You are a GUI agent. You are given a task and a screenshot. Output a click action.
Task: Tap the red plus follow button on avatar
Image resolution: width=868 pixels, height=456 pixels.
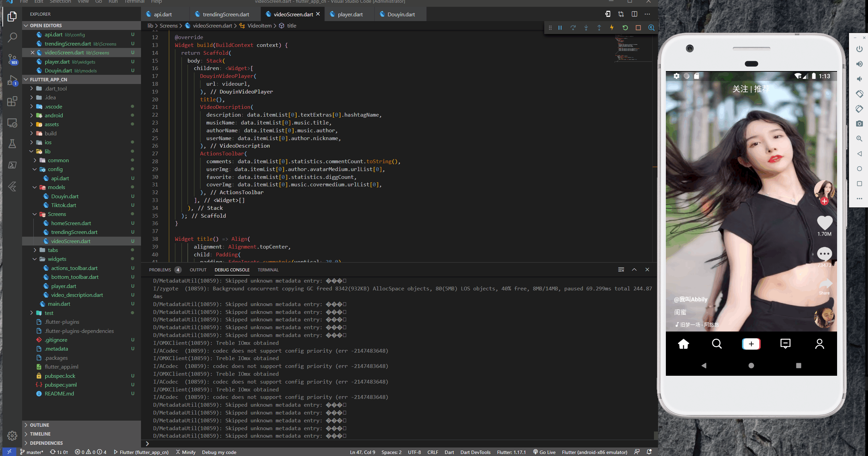point(824,201)
